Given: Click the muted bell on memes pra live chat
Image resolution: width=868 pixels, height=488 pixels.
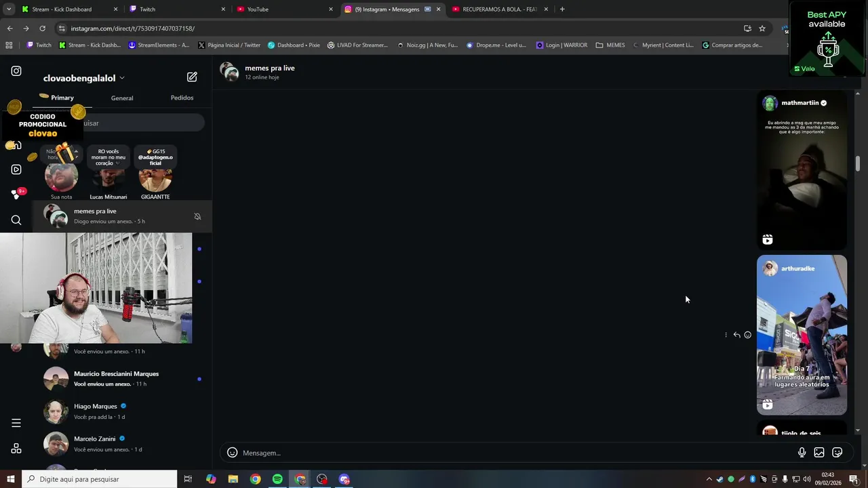Looking at the screenshot, I should click(197, 216).
